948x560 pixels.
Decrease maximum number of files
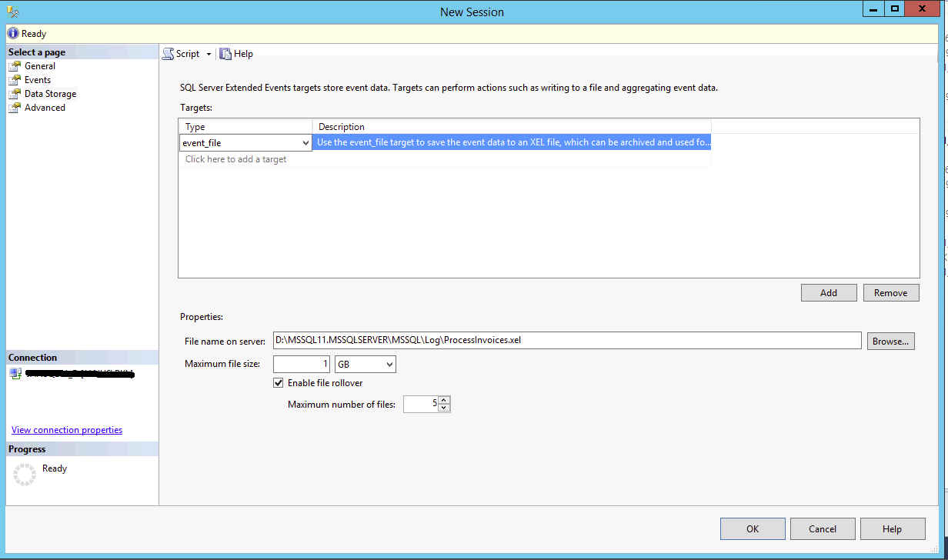pos(444,408)
